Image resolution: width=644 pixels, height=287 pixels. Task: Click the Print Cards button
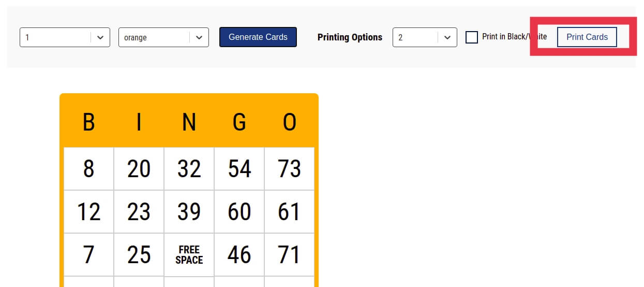coord(587,37)
